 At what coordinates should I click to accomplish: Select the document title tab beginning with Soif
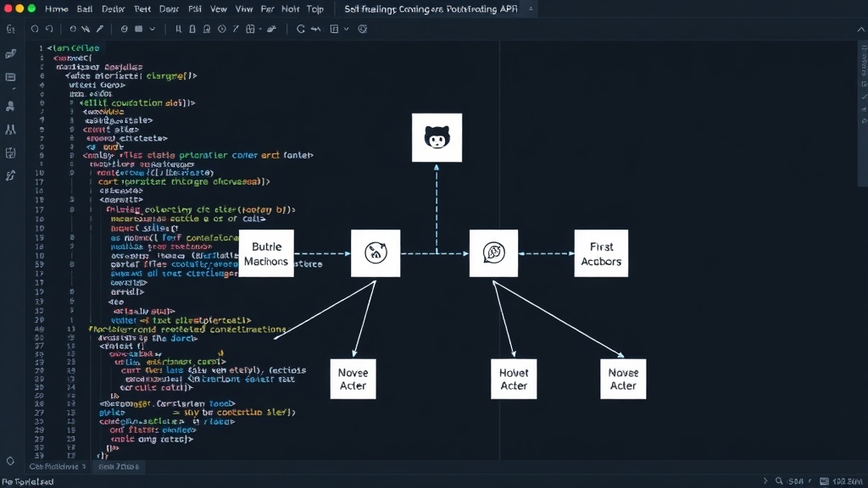(431, 8)
